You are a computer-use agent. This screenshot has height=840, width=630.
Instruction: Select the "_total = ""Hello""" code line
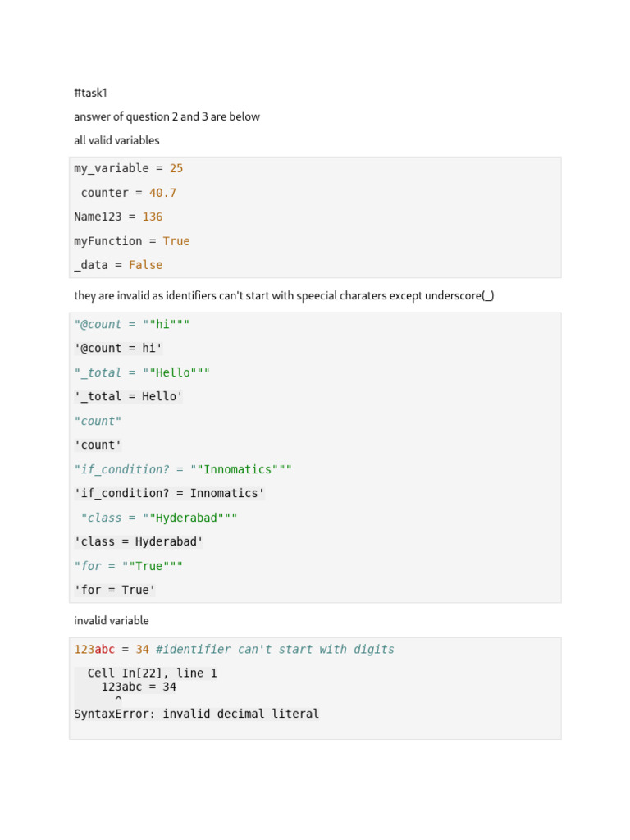pos(142,372)
